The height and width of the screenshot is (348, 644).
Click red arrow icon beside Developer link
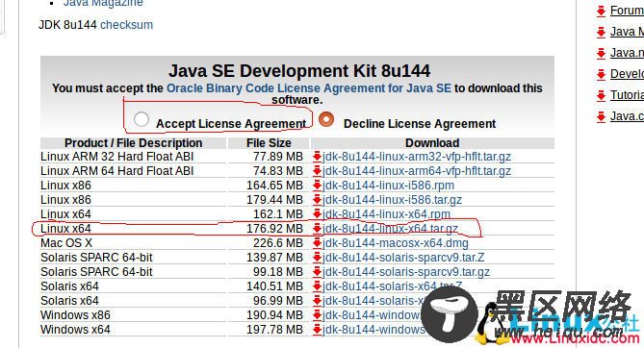[602, 74]
